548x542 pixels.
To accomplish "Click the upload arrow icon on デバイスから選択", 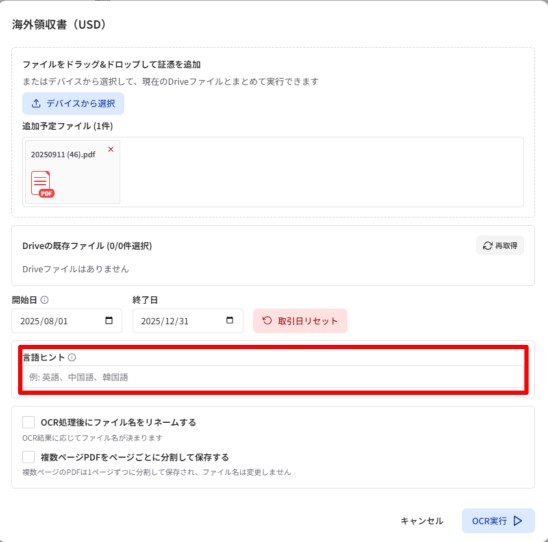I will pyautogui.click(x=36, y=103).
